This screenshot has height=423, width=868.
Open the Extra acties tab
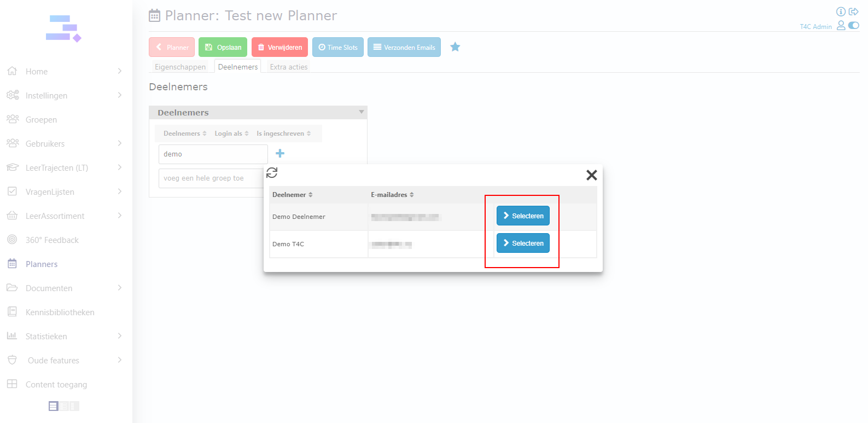(x=289, y=67)
